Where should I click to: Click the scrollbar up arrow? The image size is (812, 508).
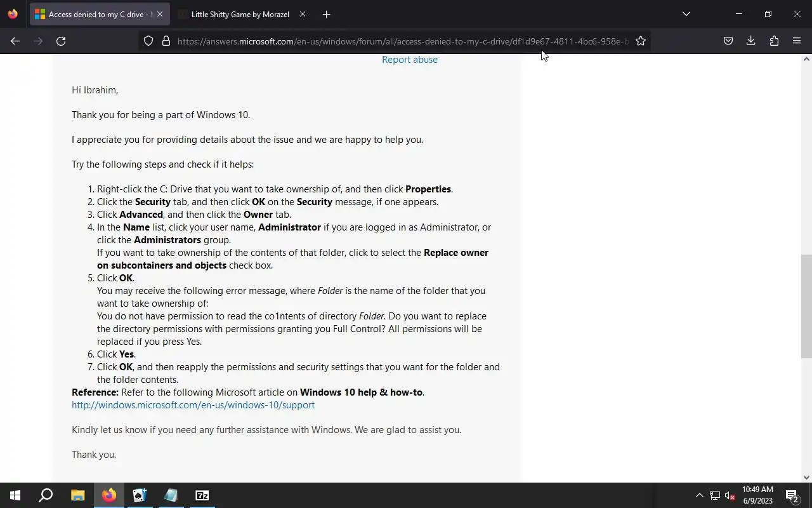tap(806, 59)
